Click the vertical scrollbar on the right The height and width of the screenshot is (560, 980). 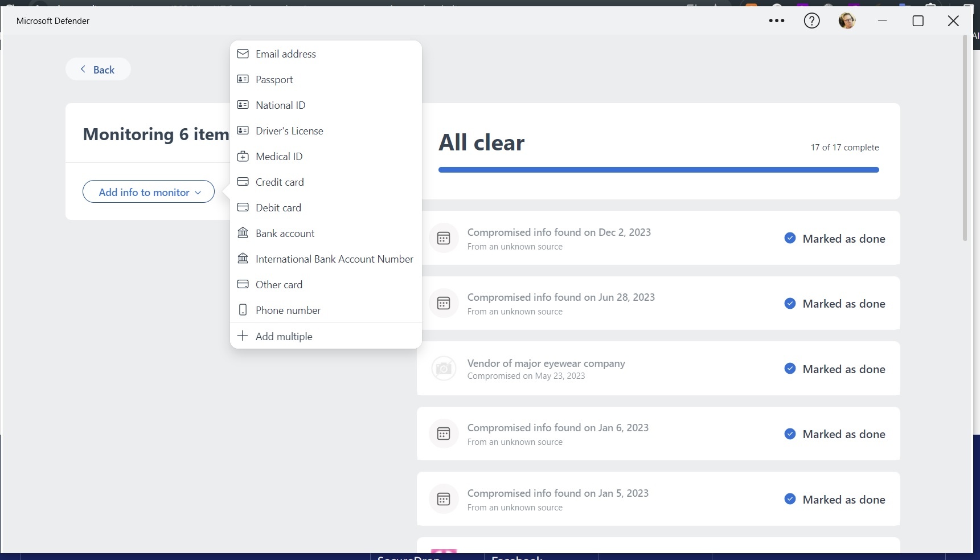965,138
